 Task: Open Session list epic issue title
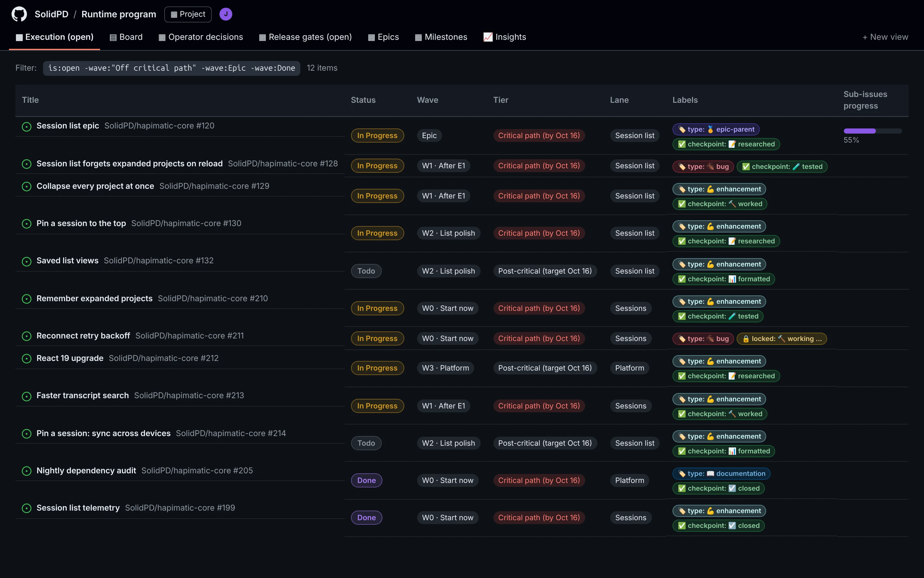(x=68, y=126)
